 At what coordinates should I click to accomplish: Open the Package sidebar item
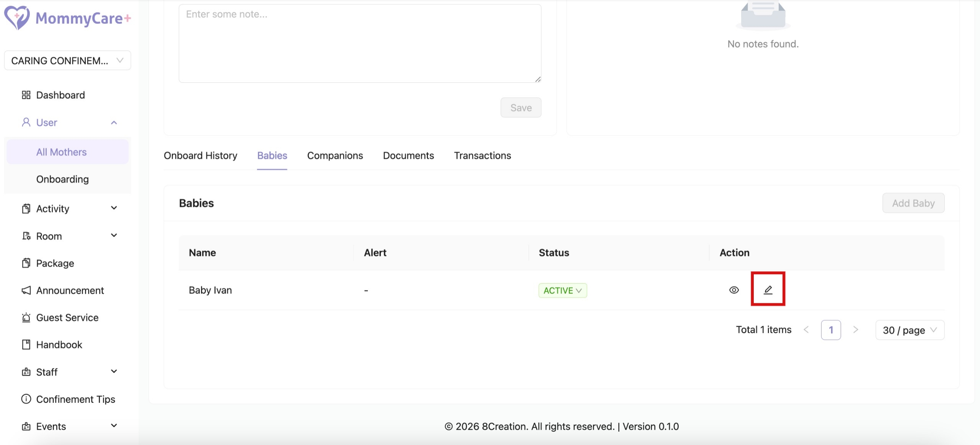click(55, 263)
